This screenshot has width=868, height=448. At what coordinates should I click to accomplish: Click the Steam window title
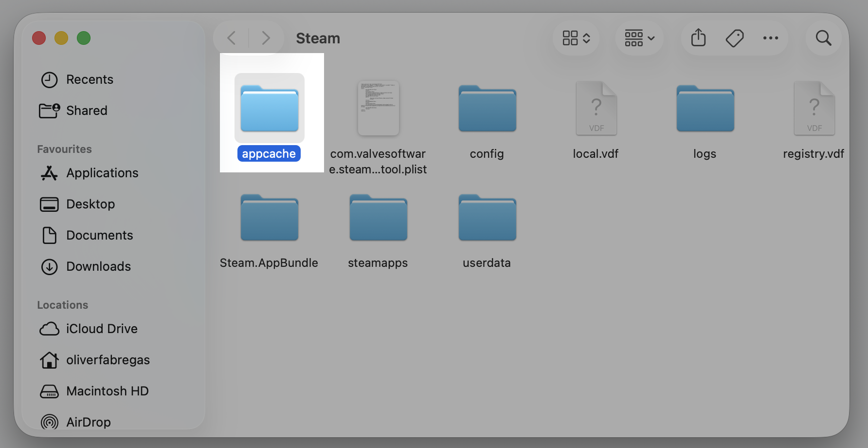coord(318,38)
